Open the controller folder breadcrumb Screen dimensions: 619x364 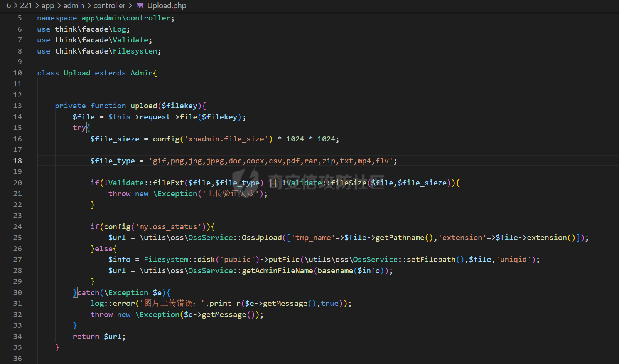click(x=109, y=5)
